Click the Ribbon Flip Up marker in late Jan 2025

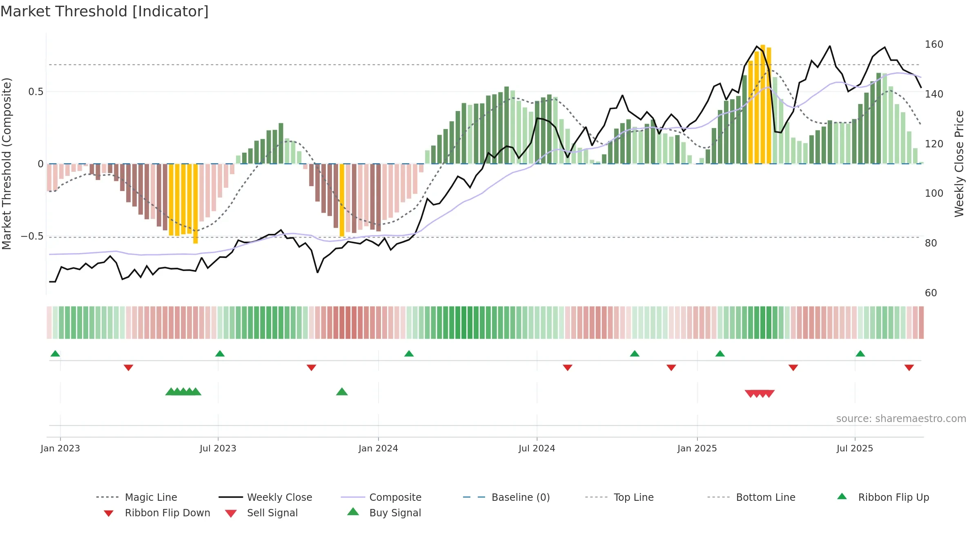[720, 353]
